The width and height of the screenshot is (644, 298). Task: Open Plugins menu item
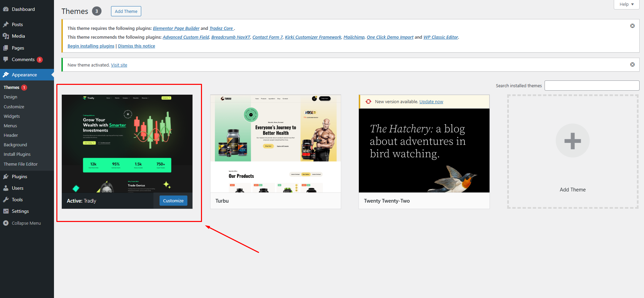27,176
